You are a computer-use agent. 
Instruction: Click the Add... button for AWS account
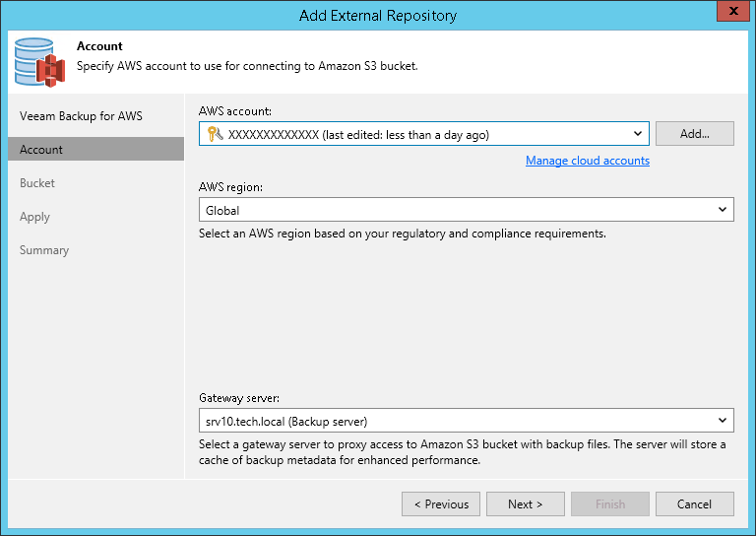(x=695, y=134)
